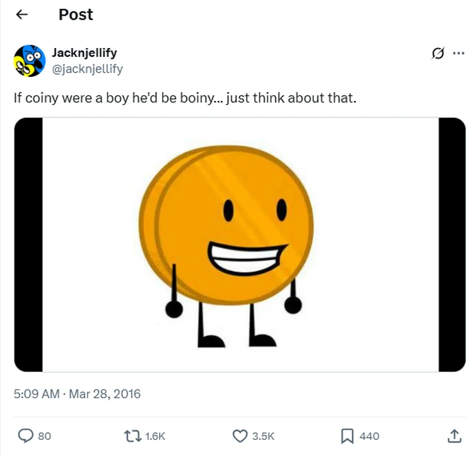
Task: Open the three-dot more options menu
Action: click(458, 54)
